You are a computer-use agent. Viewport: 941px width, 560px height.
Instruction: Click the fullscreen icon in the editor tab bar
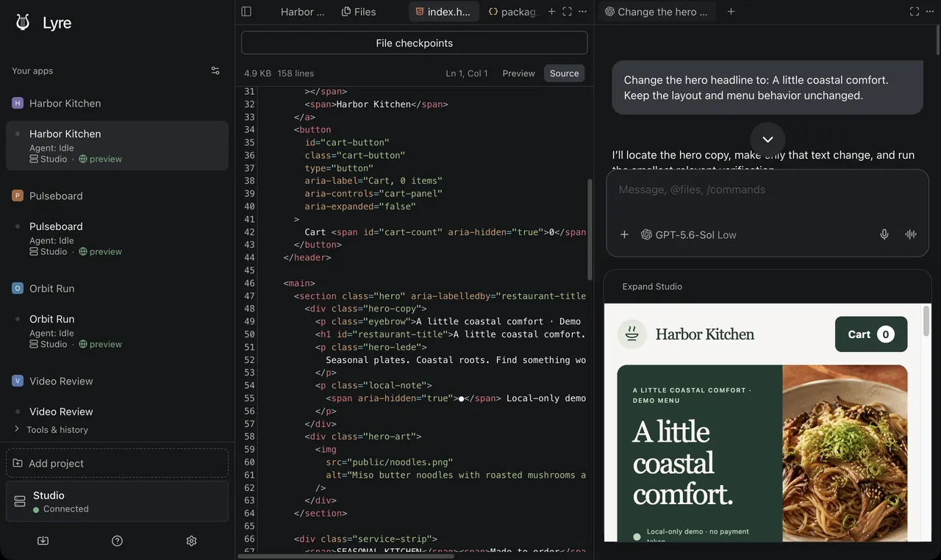(567, 12)
